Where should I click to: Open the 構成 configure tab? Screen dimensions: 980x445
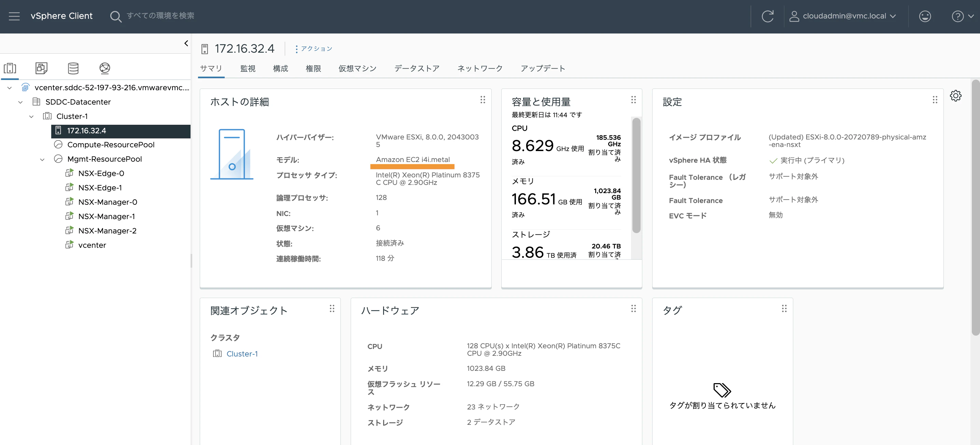280,68
